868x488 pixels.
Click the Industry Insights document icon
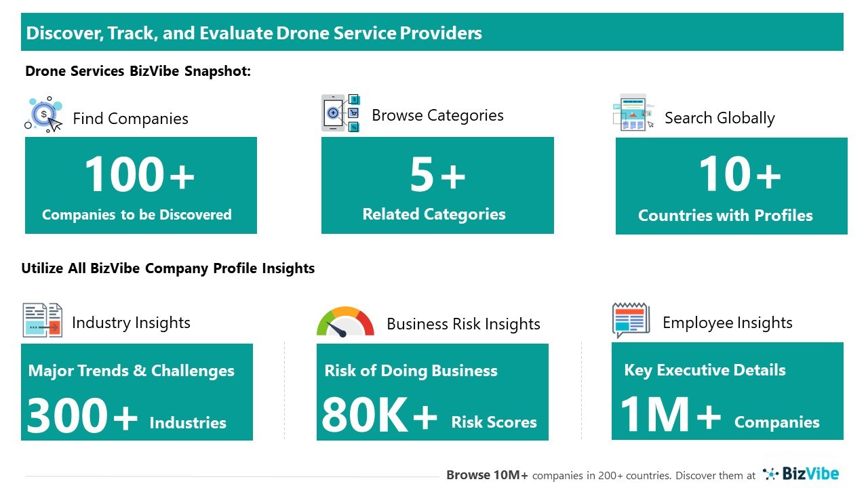coord(42,321)
